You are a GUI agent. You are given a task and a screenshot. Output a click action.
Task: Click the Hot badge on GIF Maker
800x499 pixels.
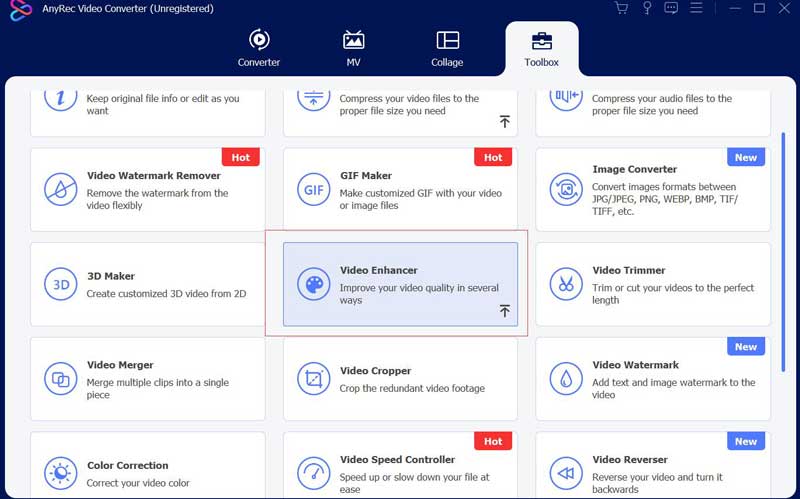493,157
